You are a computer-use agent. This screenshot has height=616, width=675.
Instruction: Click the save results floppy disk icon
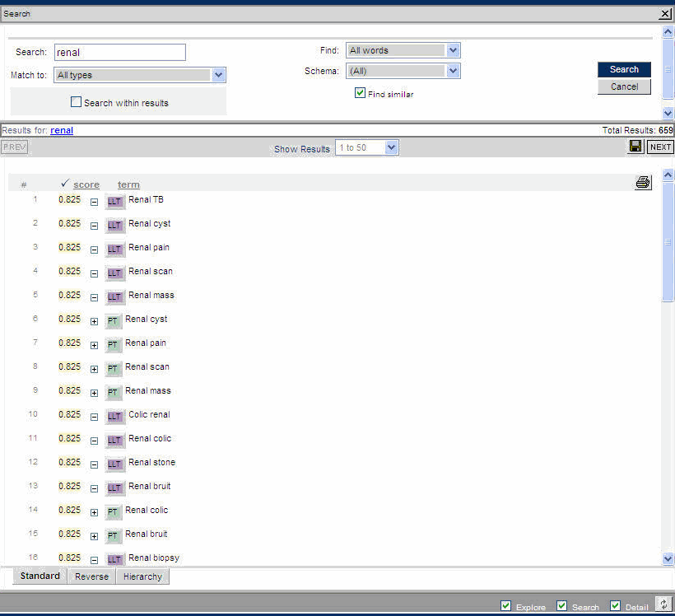tap(635, 147)
